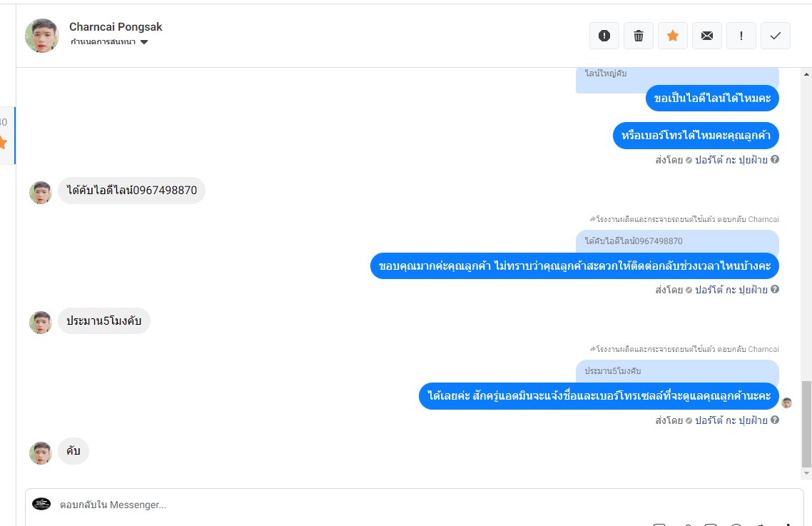The height and width of the screenshot is (526, 812).
Task: Mark conversation done with checkmark
Action: coord(775,36)
